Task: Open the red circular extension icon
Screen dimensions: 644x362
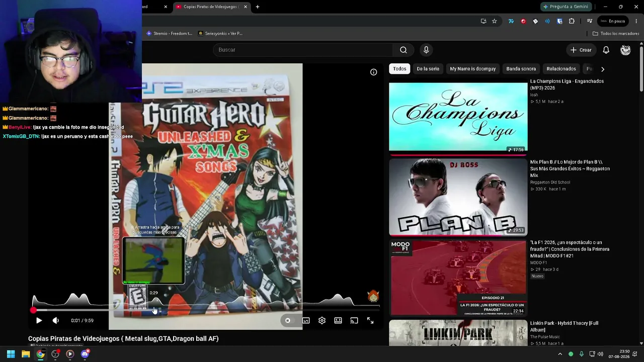Action: (x=523, y=21)
